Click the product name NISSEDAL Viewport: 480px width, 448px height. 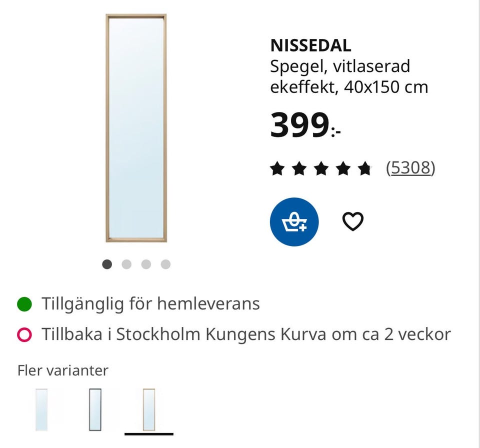[x=310, y=45]
